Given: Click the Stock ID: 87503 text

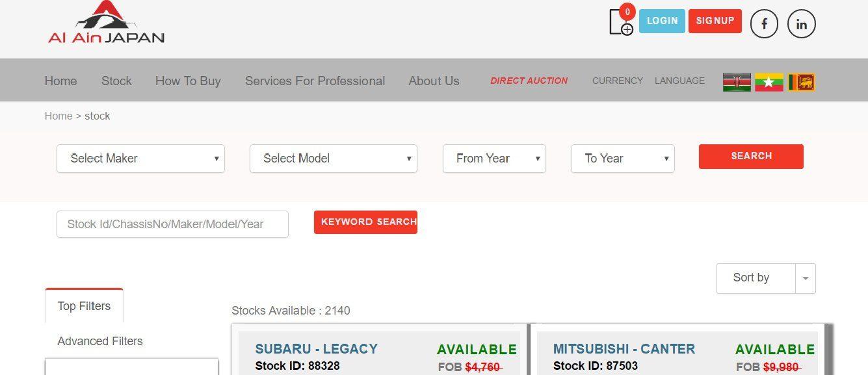Looking at the screenshot, I should 596,366.
